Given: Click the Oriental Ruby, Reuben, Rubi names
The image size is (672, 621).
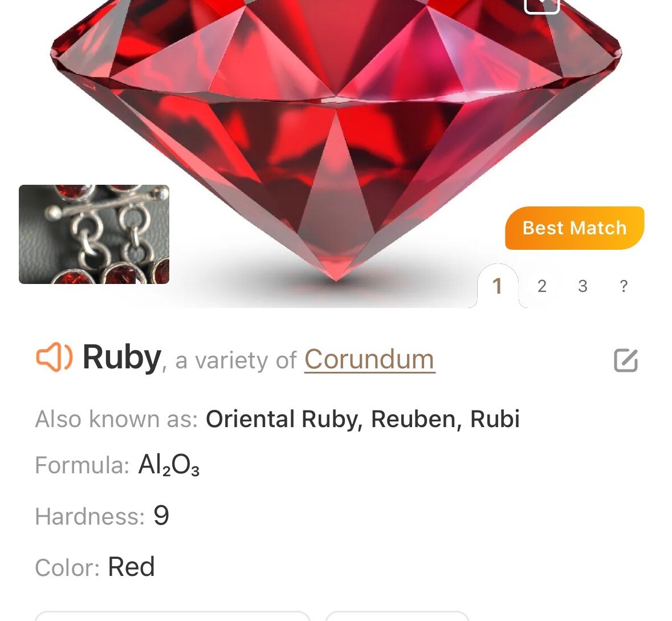Looking at the screenshot, I should (363, 419).
